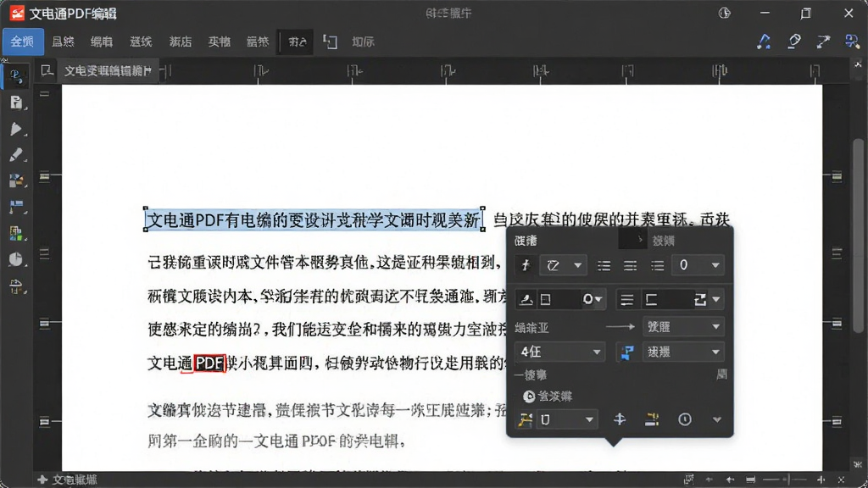Screen dimensions: 868x488
Task: Click the diagonal arrow icon in top bar
Action: click(823, 42)
